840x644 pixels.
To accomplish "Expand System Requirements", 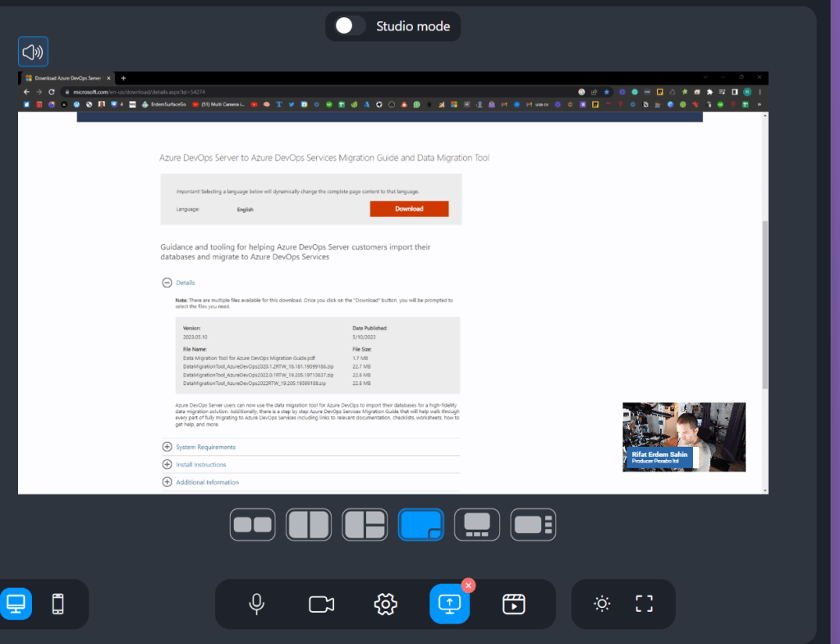I will click(168, 447).
